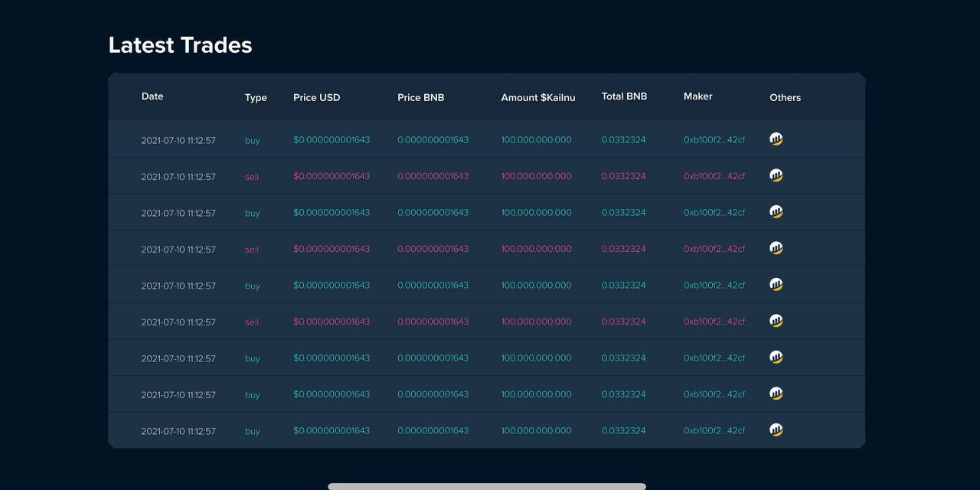The image size is (980, 490).
Task: Open chart icon in second trade row
Action: point(776,175)
